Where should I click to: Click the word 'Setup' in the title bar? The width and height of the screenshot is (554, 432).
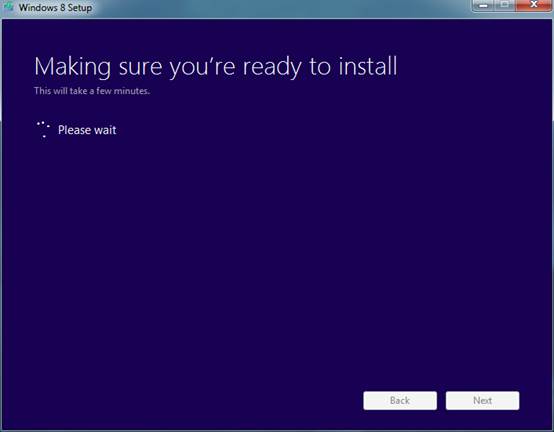(x=80, y=8)
